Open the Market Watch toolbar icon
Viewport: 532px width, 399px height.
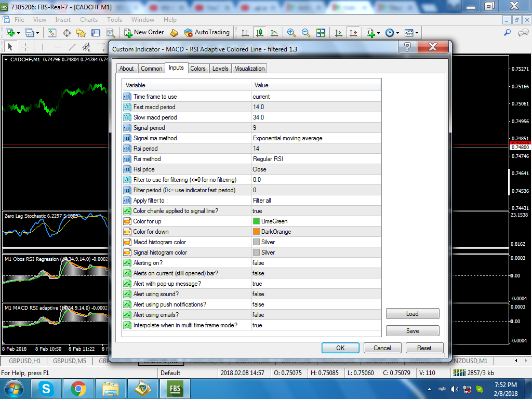[51, 33]
